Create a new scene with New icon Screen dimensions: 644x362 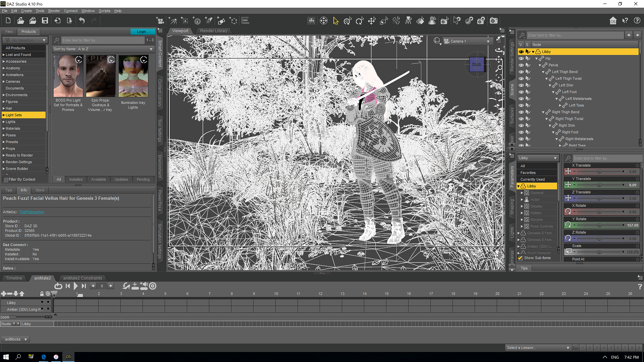(x=8, y=21)
